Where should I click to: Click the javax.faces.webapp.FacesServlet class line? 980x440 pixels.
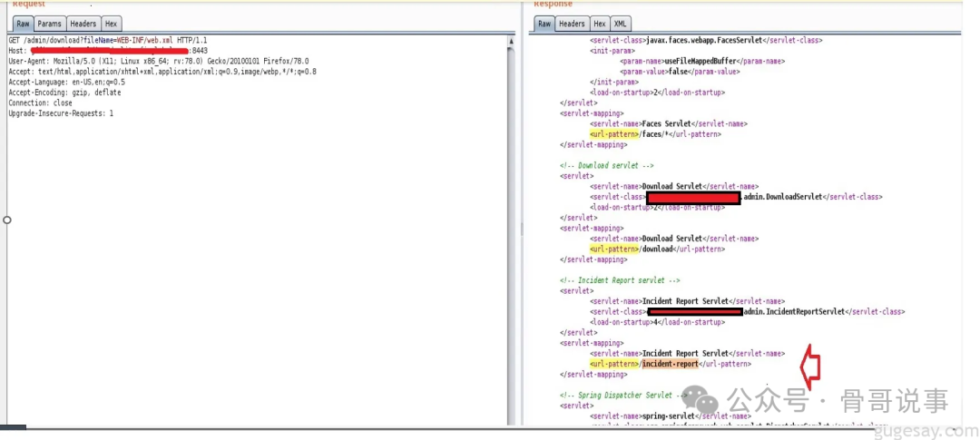tap(706, 40)
